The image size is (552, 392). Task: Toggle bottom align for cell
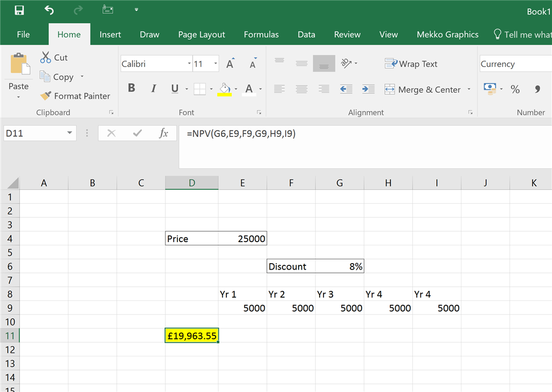tap(324, 64)
